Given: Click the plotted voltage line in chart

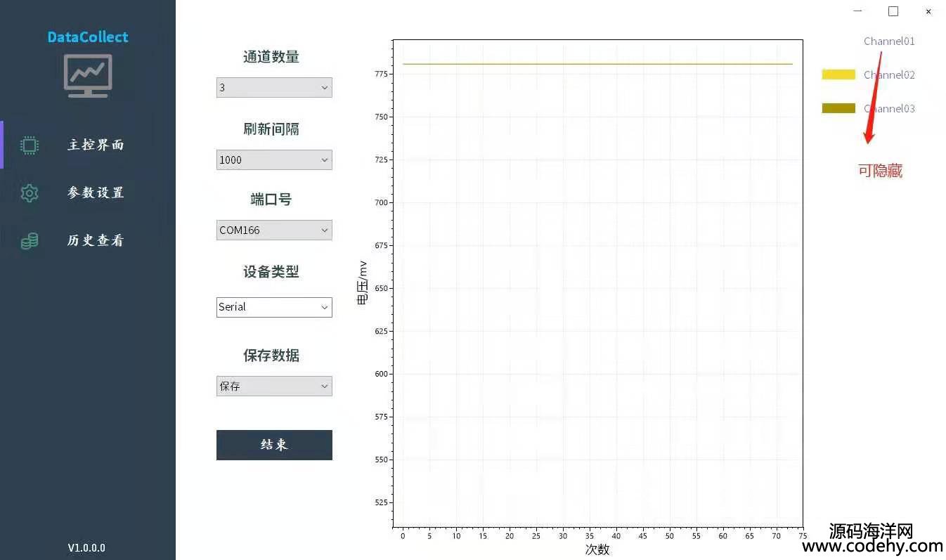Looking at the screenshot, I should 597,64.
